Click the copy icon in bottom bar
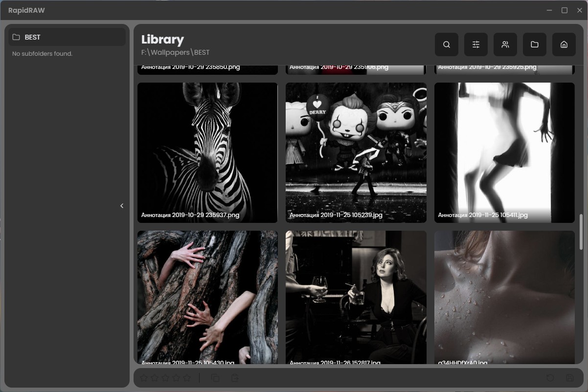The image size is (588, 392). click(x=215, y=378)
